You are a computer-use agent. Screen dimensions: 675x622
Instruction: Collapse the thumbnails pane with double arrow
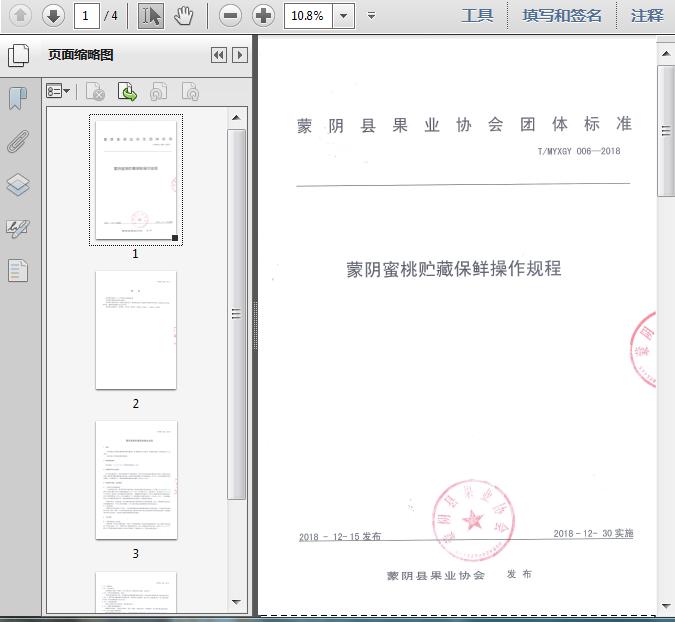[x=219, y=55]
